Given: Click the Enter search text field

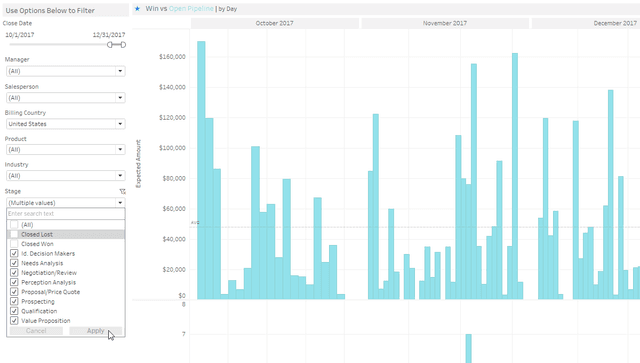Looking at the screenshot, I should [x=66, y=214].
